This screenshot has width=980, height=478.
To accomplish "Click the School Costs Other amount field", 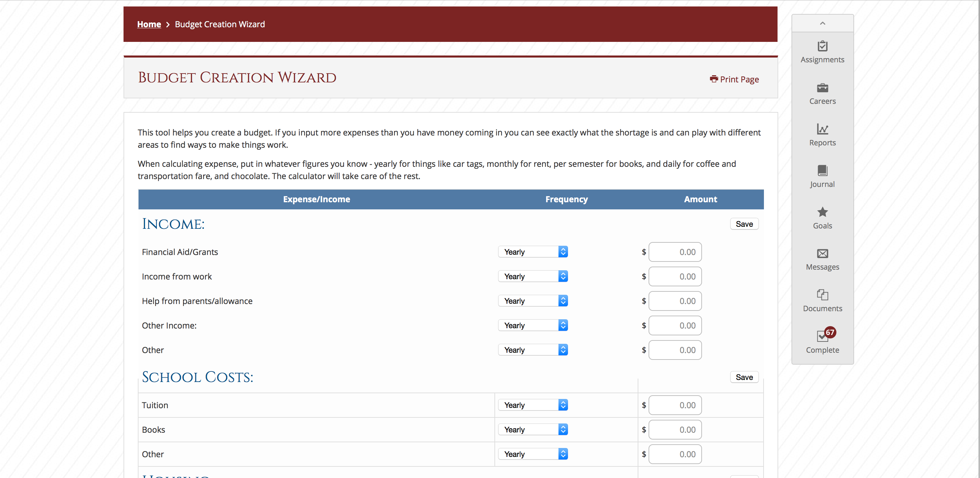I will coord(675,454).
